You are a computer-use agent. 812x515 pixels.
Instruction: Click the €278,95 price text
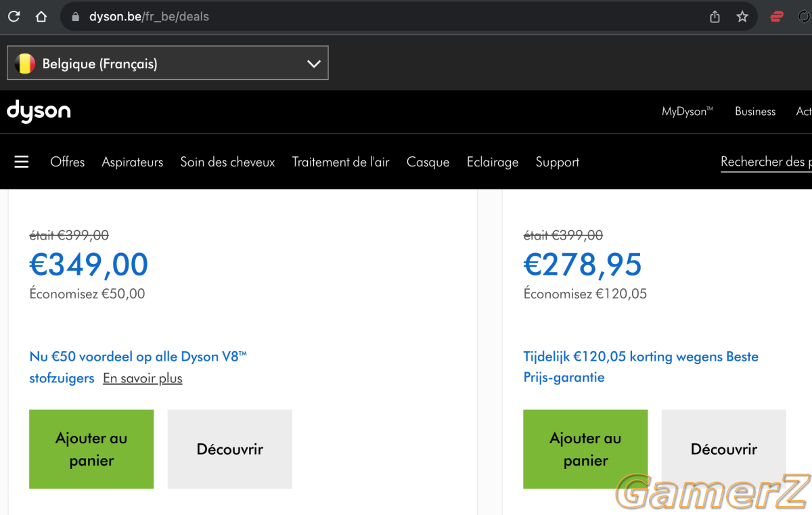point(583,265)
